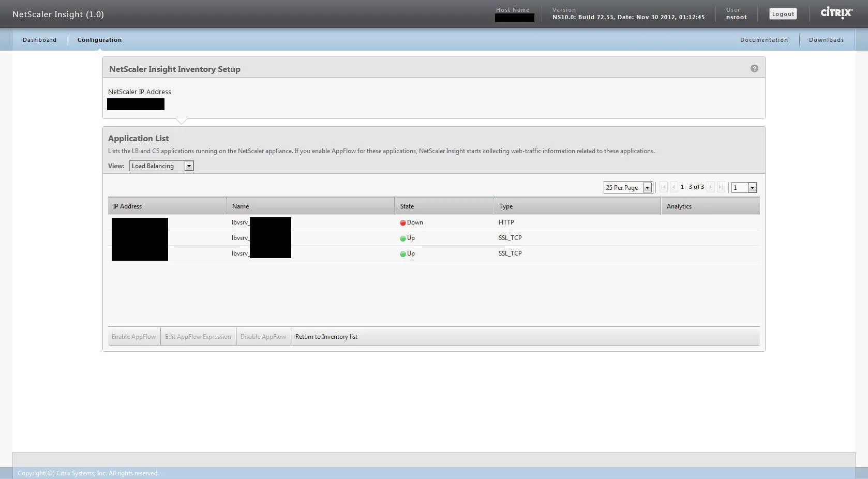The width and height of the screenshot is (868, 479).
Task: Click the NS10.0 build version text
Action: [628, 17]
